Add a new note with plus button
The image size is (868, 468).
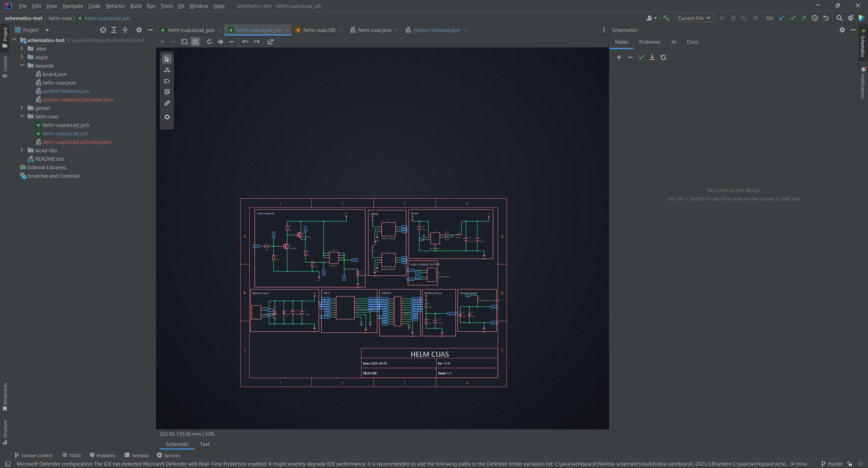tap(619, 57)
